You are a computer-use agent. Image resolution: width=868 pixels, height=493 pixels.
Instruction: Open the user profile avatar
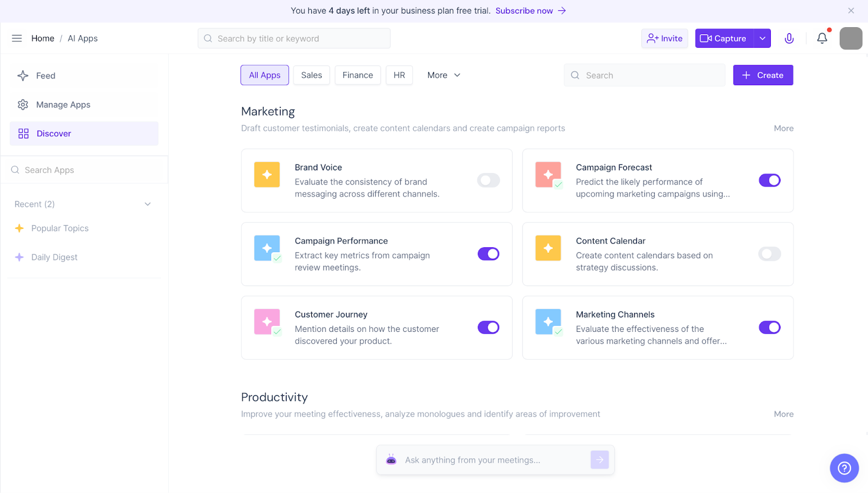[851, 39]
